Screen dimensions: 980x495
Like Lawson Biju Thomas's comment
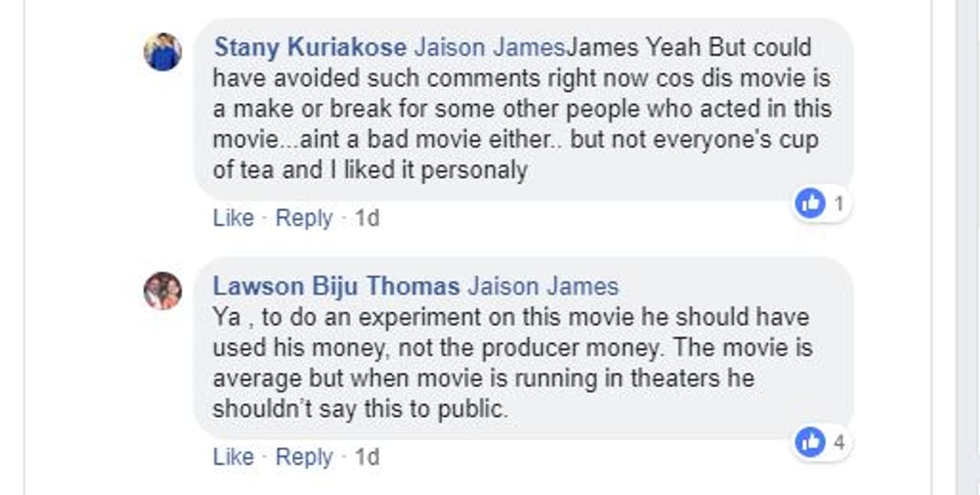point(233,457)
